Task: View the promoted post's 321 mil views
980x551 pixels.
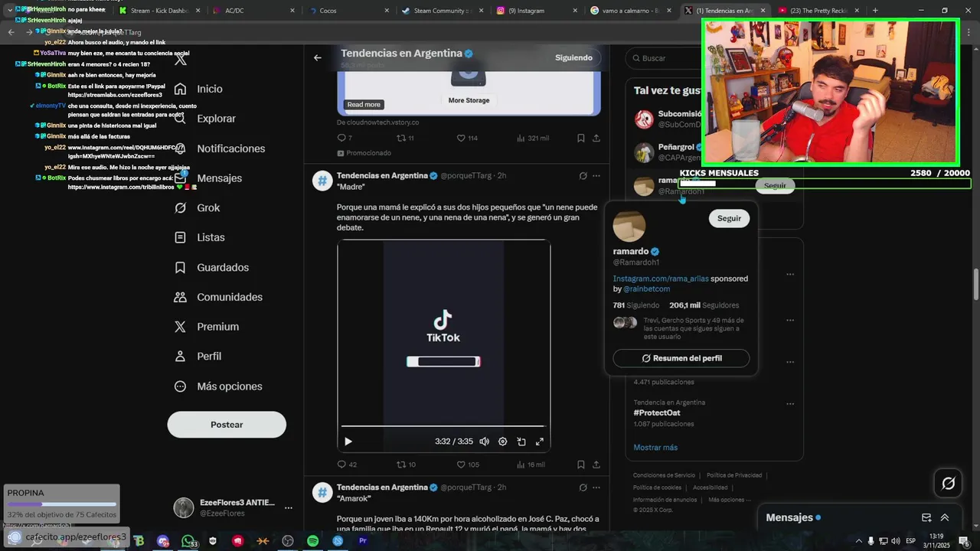Action: (532, 139)
